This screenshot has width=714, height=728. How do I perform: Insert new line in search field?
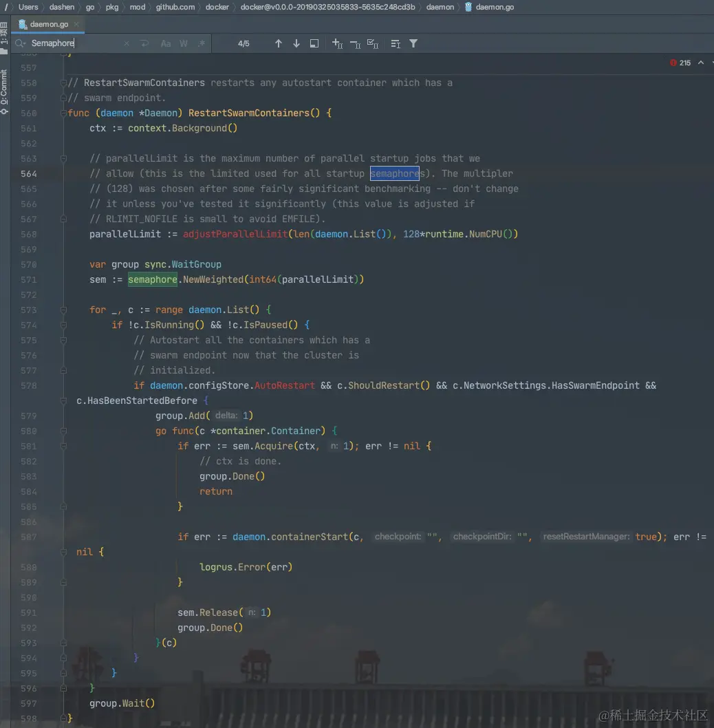(144, 43)
